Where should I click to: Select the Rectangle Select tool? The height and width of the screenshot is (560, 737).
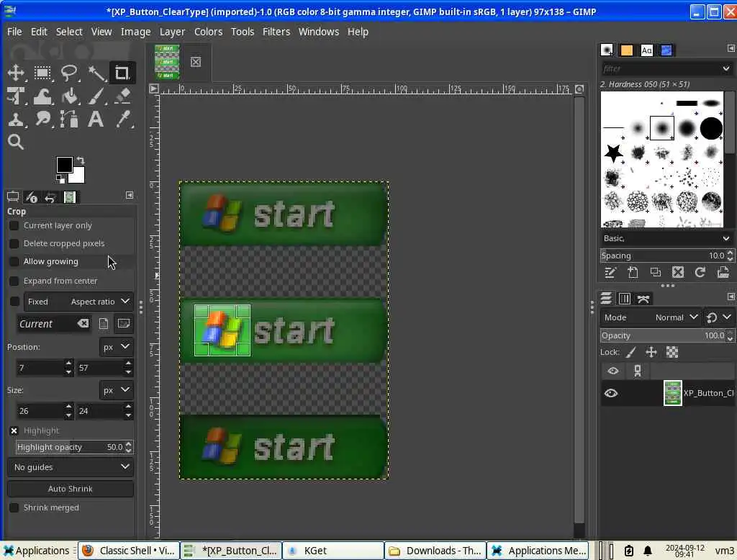tap(42, 73)
